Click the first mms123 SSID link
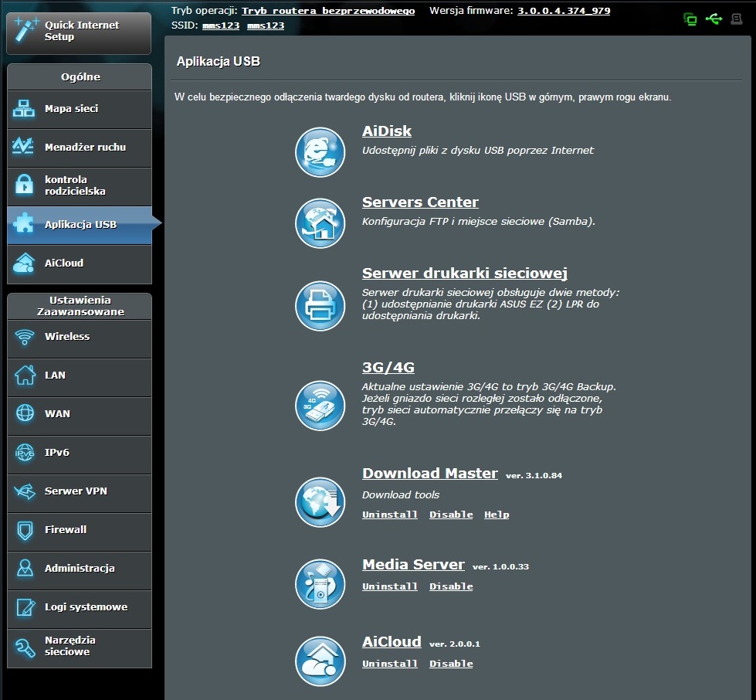 [221, 25]
